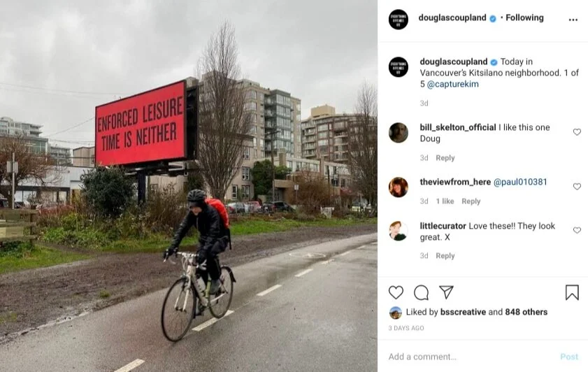Open littlecurator's profile picture

(399, 231)
